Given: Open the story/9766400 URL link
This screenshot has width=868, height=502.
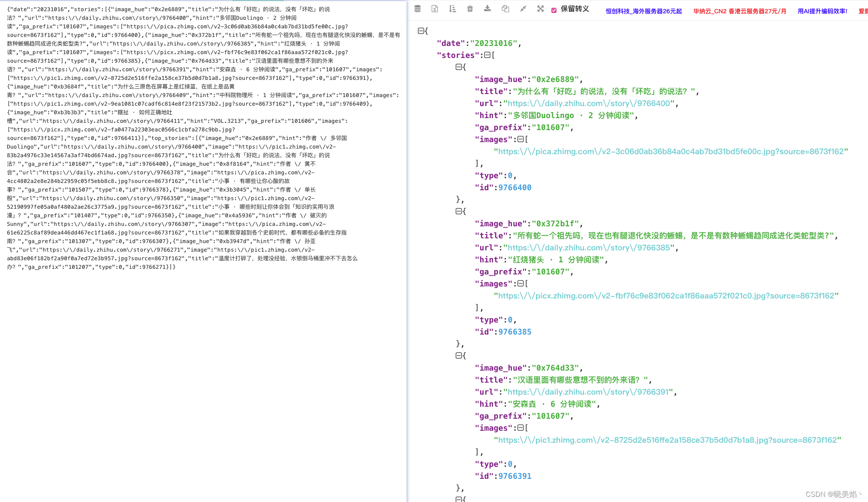Looking at the screenshot, I should 589,103.
